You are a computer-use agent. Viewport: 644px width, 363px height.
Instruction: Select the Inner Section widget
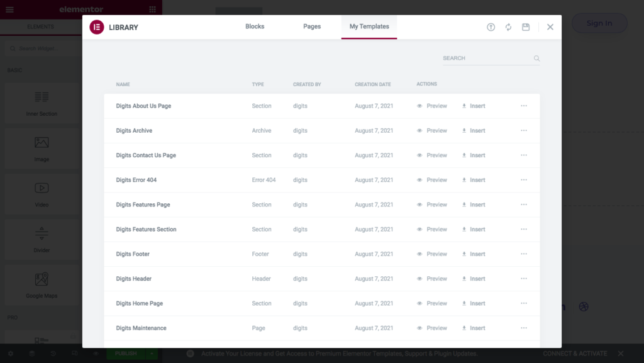pos(42,103)
